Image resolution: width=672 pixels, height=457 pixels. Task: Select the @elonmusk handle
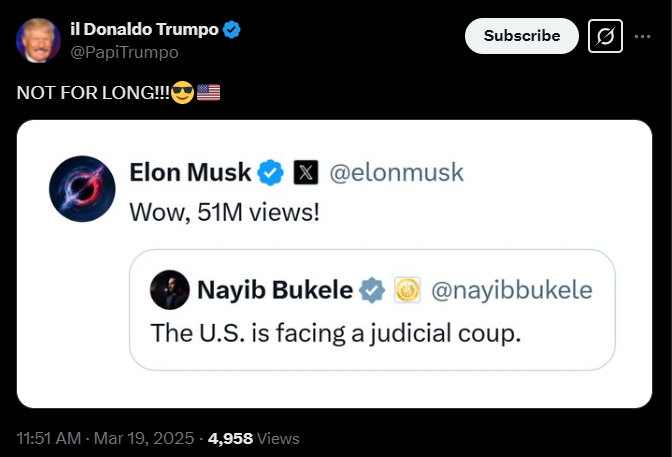pos(396,172)
